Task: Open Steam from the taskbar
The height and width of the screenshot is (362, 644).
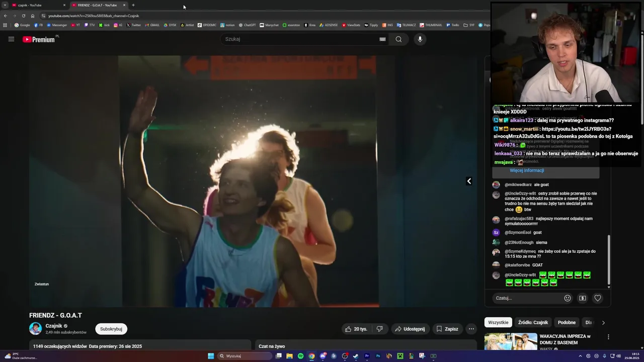Action: point(356,356)
